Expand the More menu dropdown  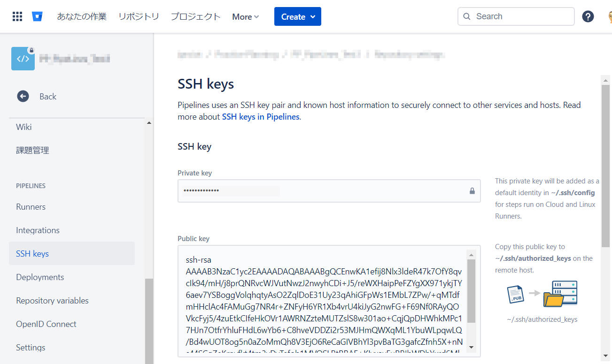click(x=245, y=16)
